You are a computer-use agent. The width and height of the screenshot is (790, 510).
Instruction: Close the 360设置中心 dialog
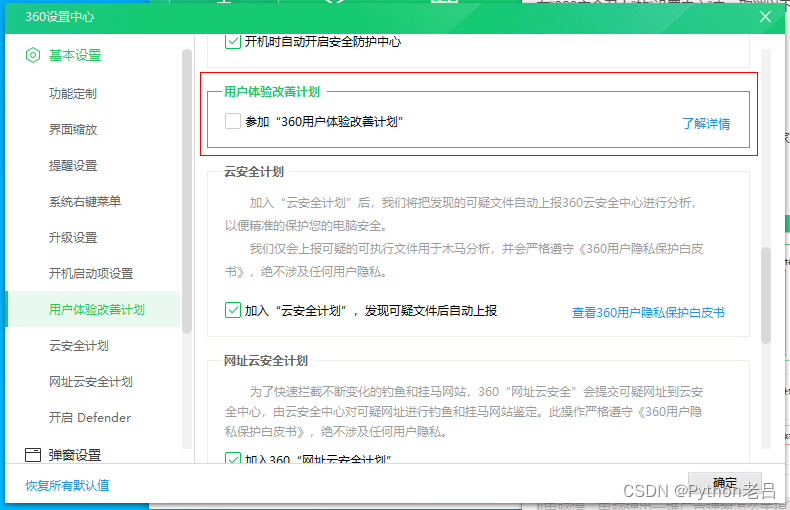click(765, 17)
